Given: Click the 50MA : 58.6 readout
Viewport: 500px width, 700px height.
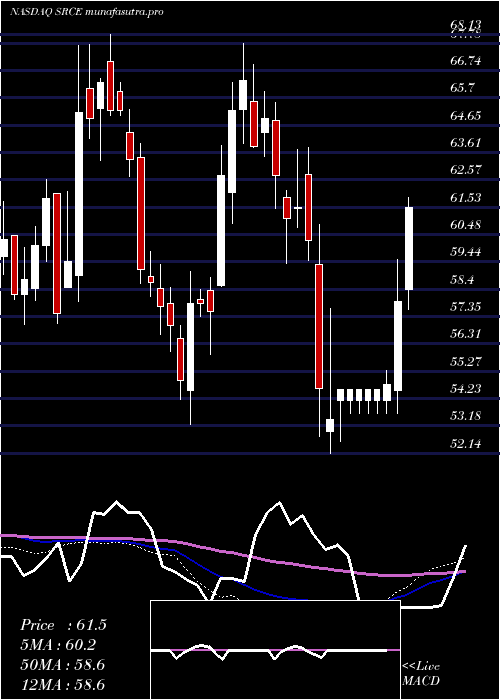Looking at the screenshot, I should 63,665.
